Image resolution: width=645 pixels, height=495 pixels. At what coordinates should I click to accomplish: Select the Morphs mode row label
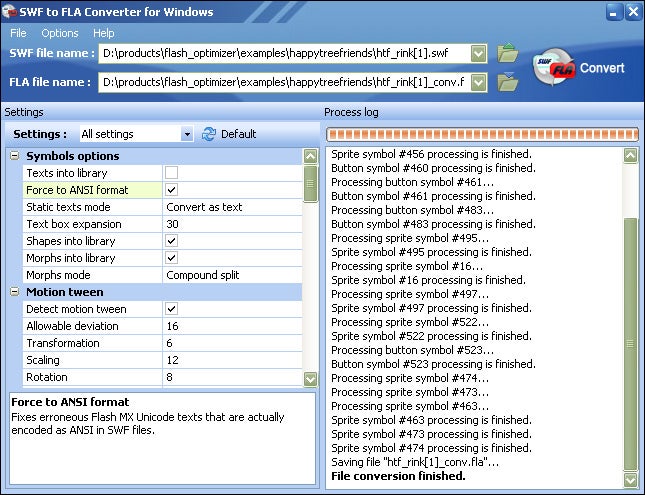[58, 275]
